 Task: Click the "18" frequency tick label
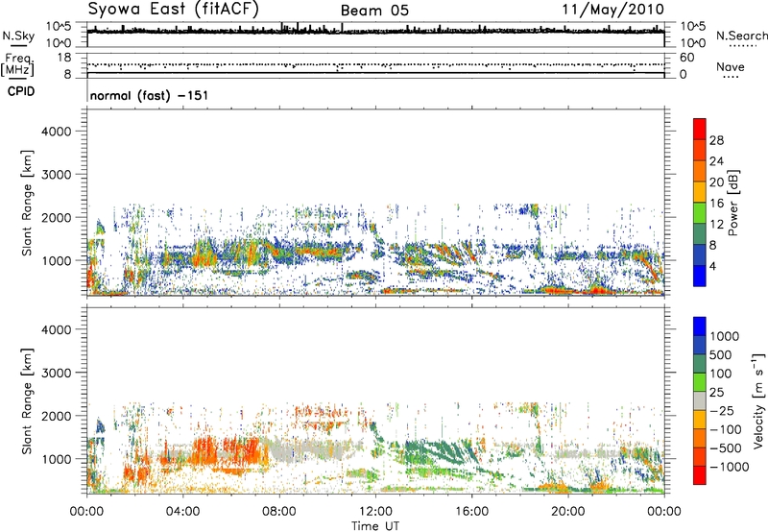pyautogui.click(x=62, y=58)
